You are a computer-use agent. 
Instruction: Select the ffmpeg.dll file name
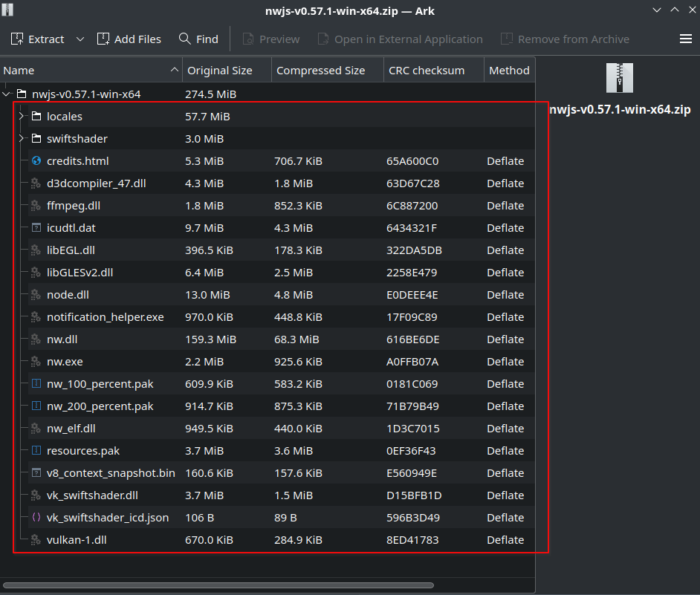click(x=74, y=206)
